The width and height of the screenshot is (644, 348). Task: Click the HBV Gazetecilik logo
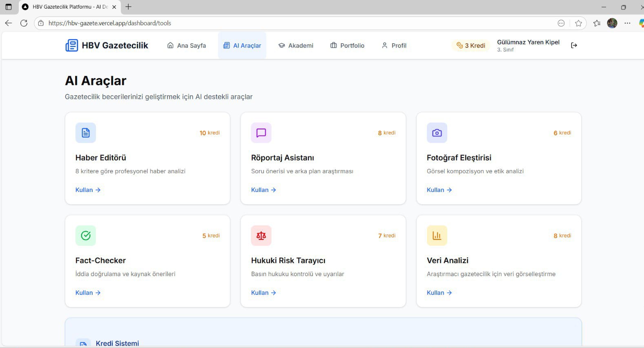point(107,45)
